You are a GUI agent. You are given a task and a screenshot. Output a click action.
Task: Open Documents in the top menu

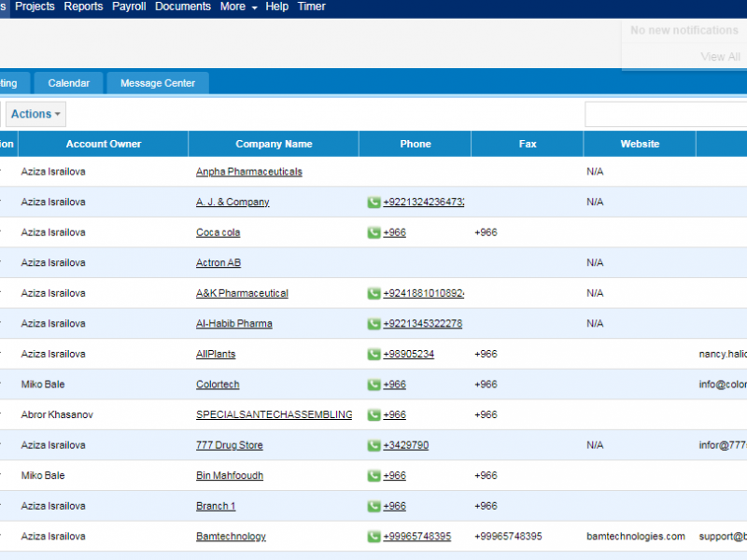tap(183, 7)
